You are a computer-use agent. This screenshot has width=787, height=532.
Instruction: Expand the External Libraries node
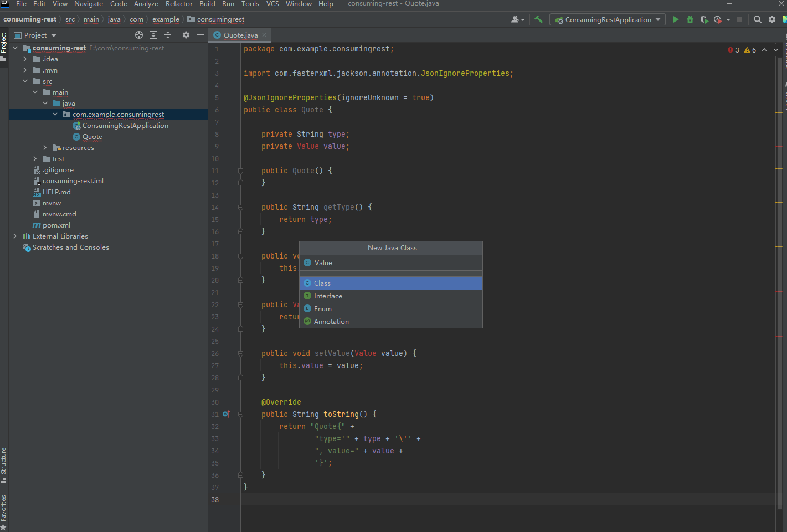(15, 236)
